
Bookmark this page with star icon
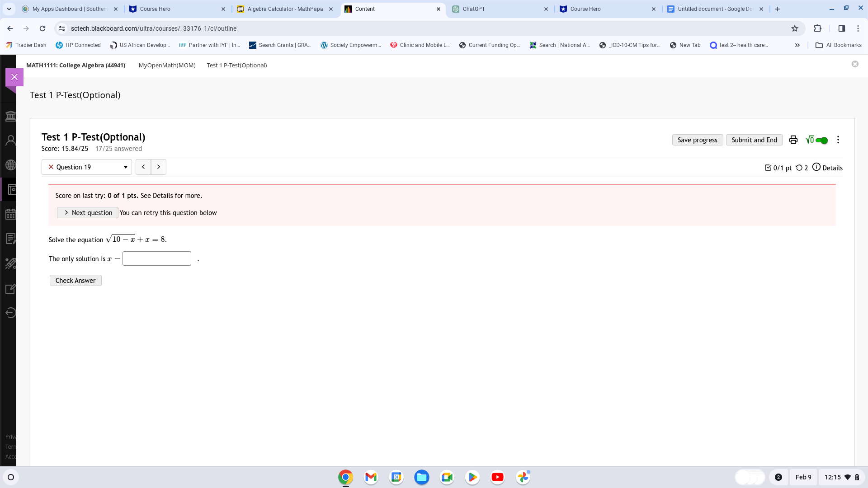pos(795,28)
